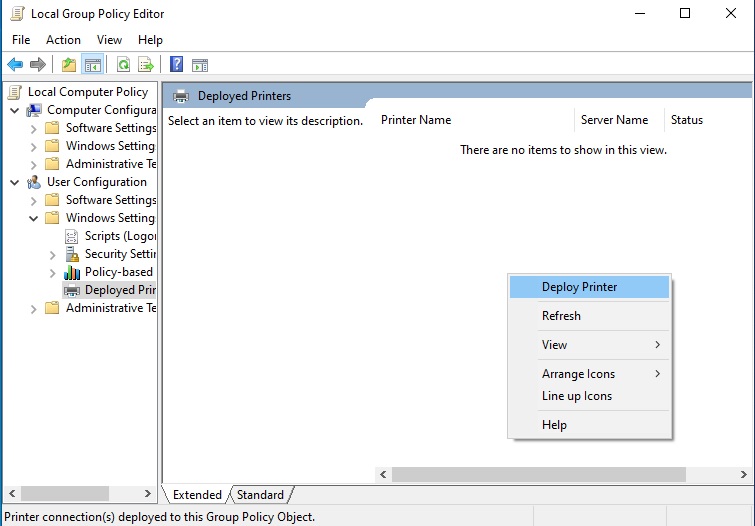Open the View submenu in the context menu
Screen dimensions: 755x526
589,345
